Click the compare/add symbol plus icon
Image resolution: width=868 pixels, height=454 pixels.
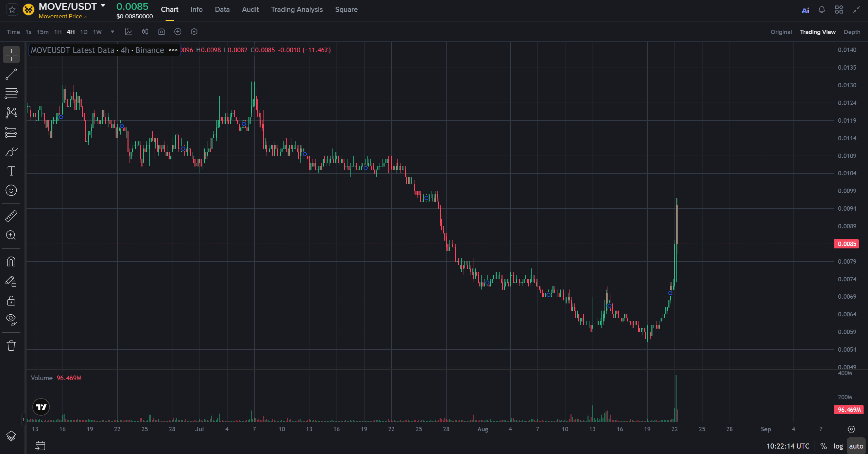(x=178, y=32)
